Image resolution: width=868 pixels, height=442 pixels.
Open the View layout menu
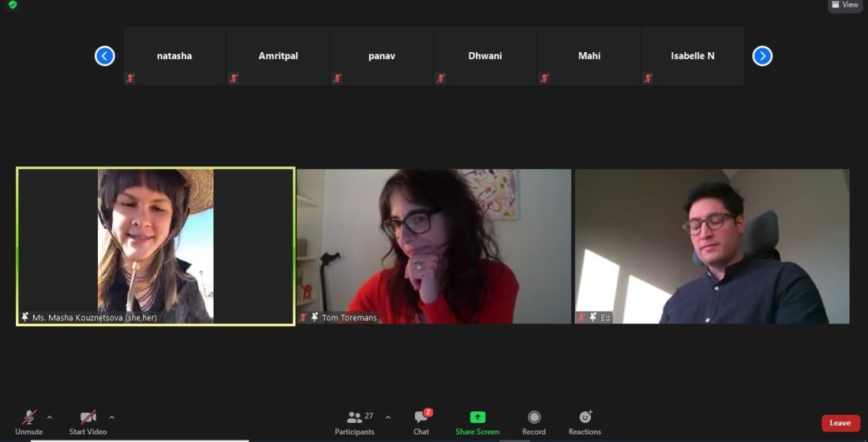[x=845, y=5]
